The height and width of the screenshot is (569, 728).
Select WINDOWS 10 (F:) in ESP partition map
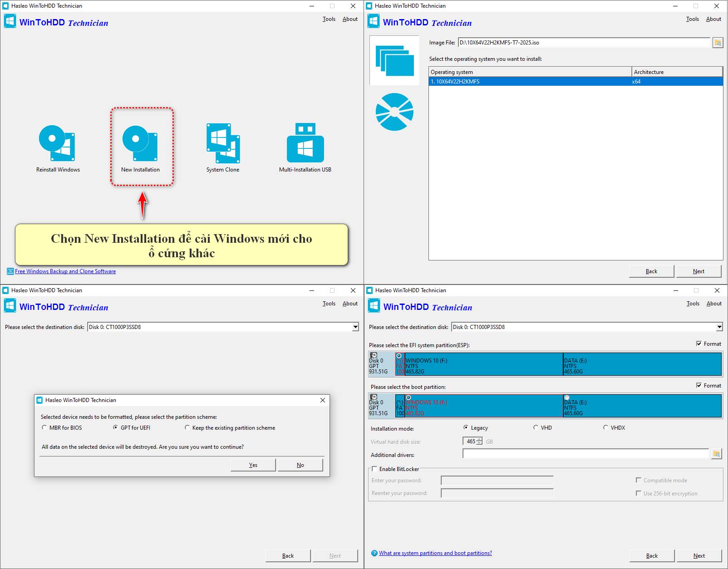[x=484, y=364]
